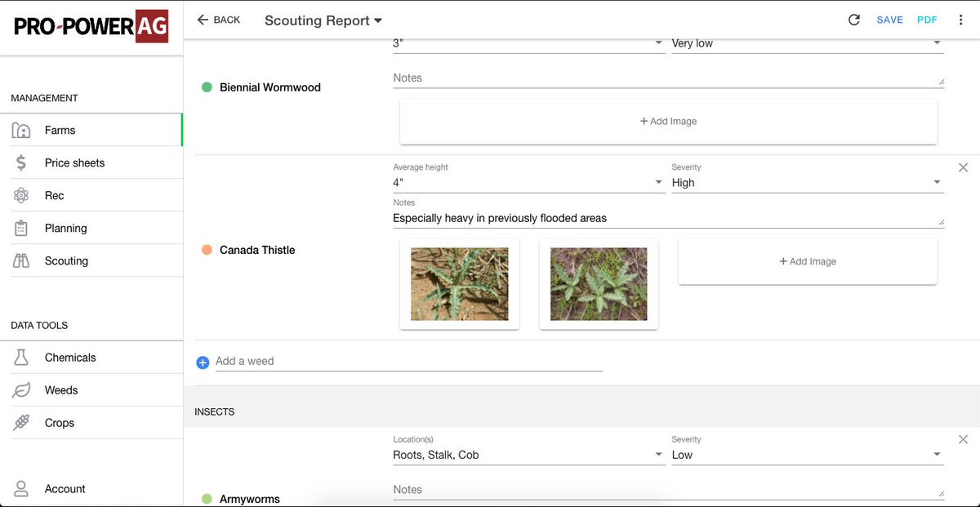
Task: Open Biennial Wormwood Severity dropdown showing Very low
Action: tap(807, 44)
